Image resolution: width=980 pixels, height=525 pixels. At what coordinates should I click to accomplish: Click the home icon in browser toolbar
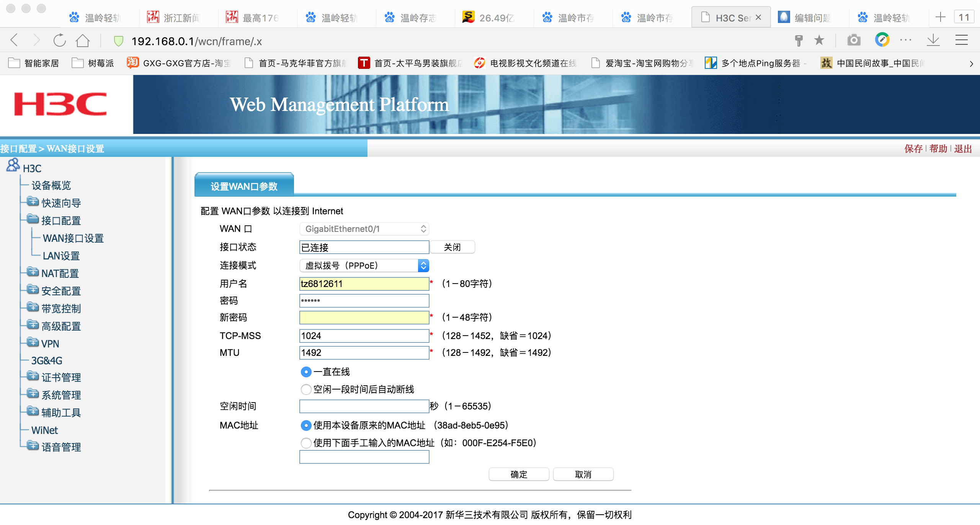click(x=83, y=40)
